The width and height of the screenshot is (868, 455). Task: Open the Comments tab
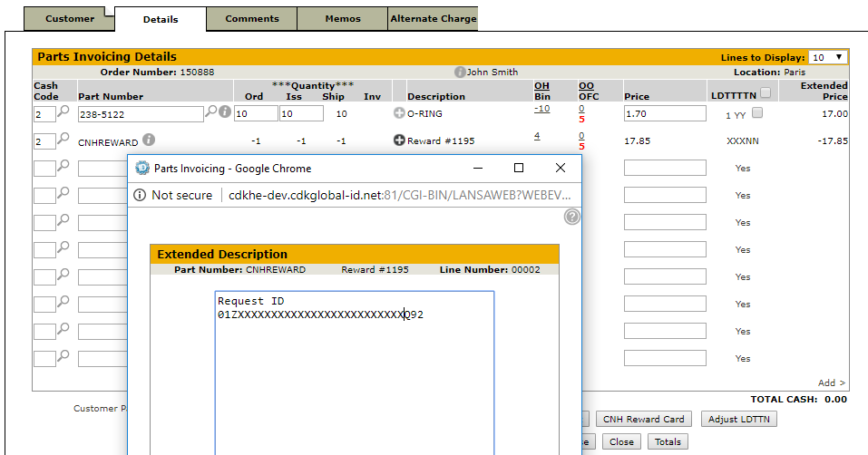pos(252,18)
